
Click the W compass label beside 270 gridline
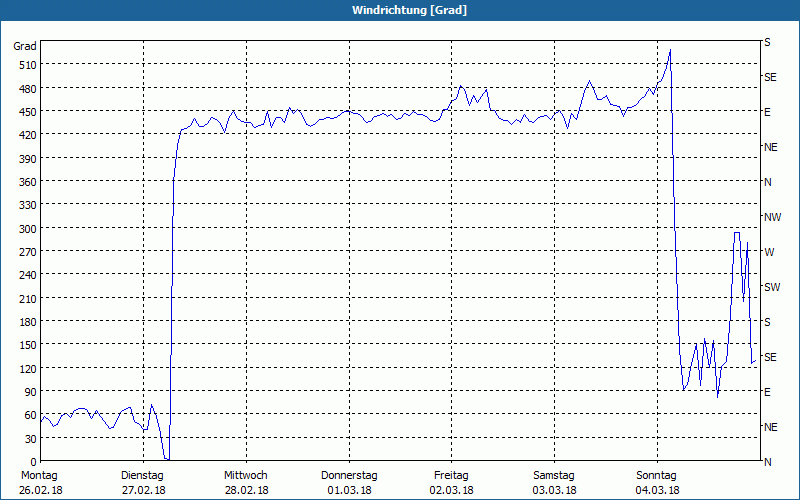coord(769,252)
